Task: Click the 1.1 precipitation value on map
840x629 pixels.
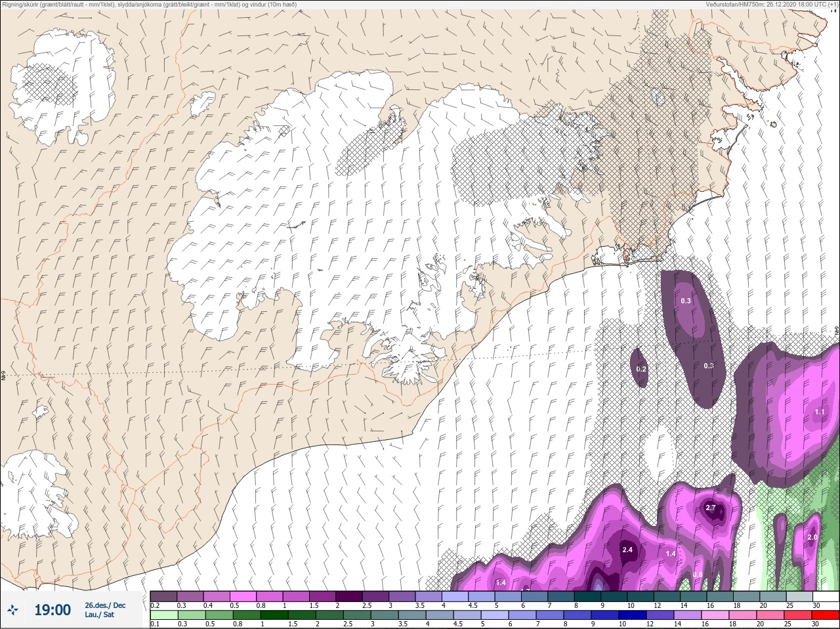Action: (820, 412)
